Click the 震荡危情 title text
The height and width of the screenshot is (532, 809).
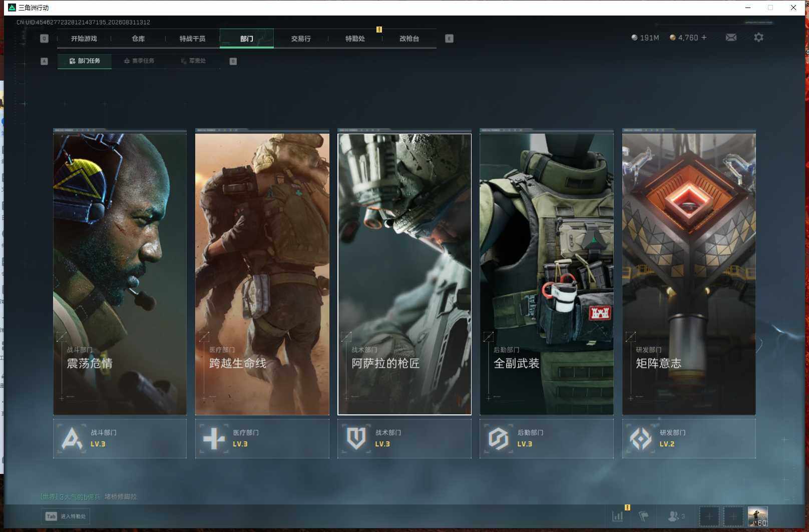pos(90,363)
